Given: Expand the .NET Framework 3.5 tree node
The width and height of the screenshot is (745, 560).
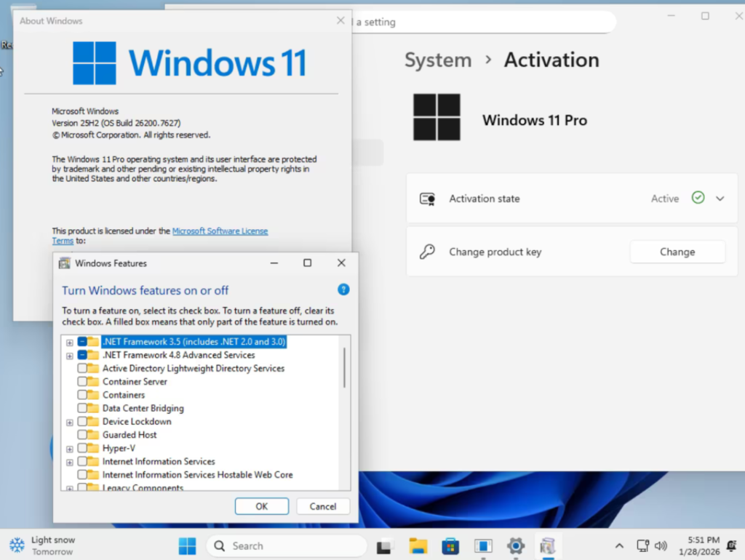Looking at the screenshot, I should tap(70, 342).
